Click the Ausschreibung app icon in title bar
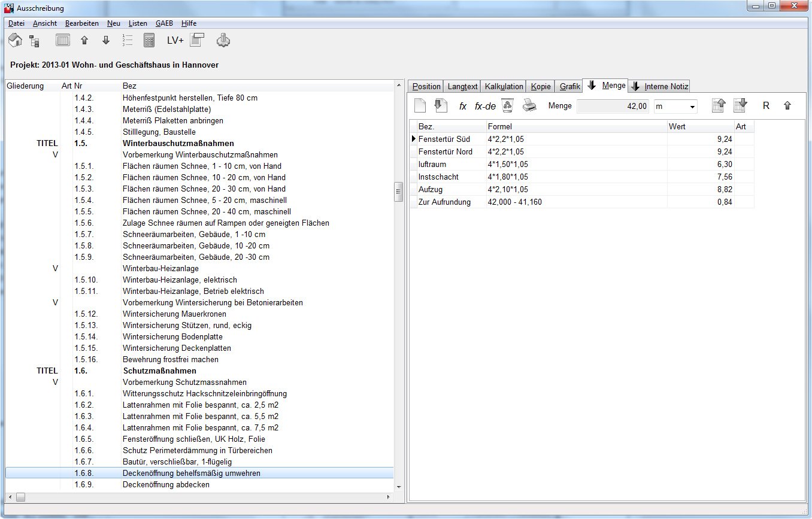The height and width of the screenshot is (519, 812). 9,8
